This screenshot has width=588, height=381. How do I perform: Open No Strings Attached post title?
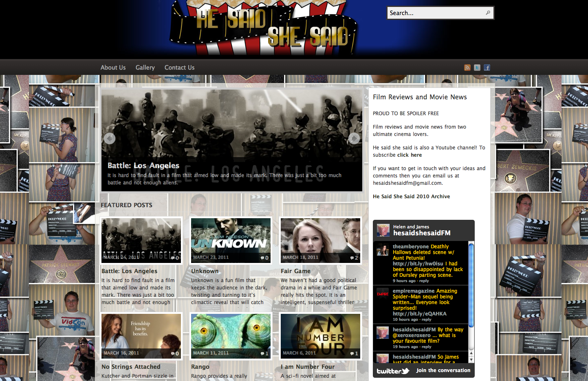point(131,367)
